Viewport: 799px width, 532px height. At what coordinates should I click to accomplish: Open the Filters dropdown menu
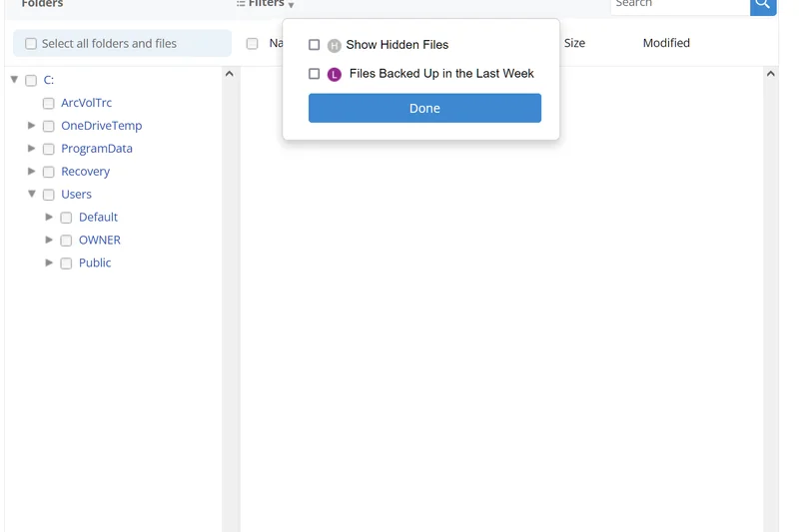[x=266, y=4]
